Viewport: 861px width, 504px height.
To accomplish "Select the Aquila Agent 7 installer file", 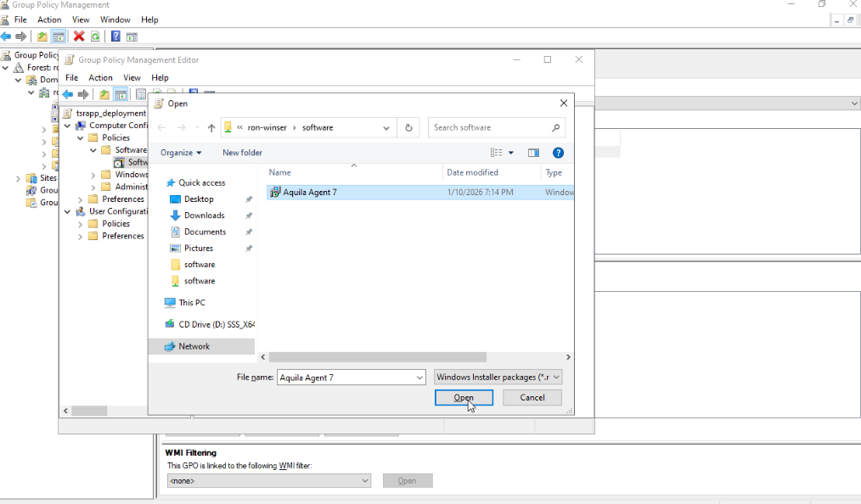I will [310, 193].
